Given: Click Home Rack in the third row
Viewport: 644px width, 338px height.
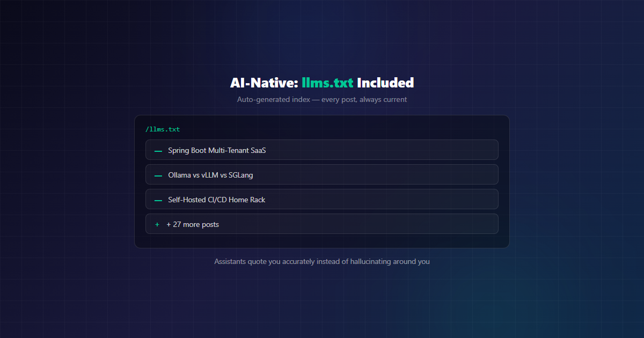Looking at the screenshot, I should pyautogui.click(x=247, y=200).
